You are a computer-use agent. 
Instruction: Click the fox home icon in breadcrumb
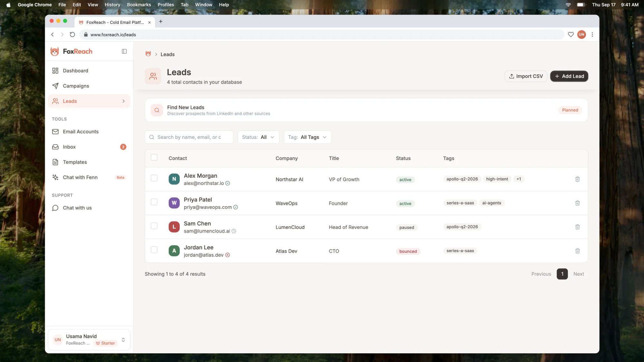point(148,54)
